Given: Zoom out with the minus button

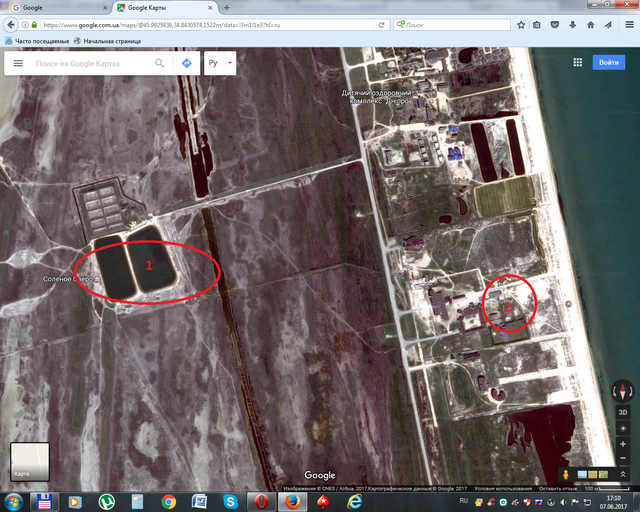Looking at the screenshot, I should 622,458.
